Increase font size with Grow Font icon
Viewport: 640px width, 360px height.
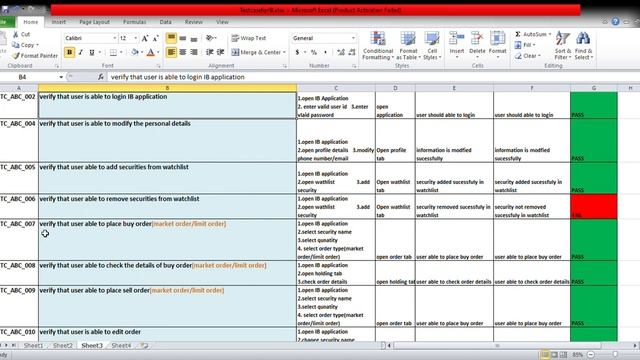click(145, 38)
